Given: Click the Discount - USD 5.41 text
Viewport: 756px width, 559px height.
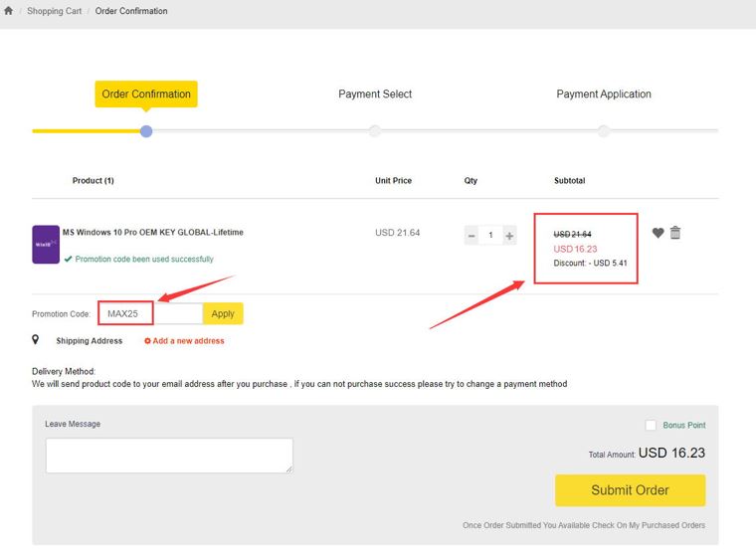Looking at the screenshot, I should [590, 263].
